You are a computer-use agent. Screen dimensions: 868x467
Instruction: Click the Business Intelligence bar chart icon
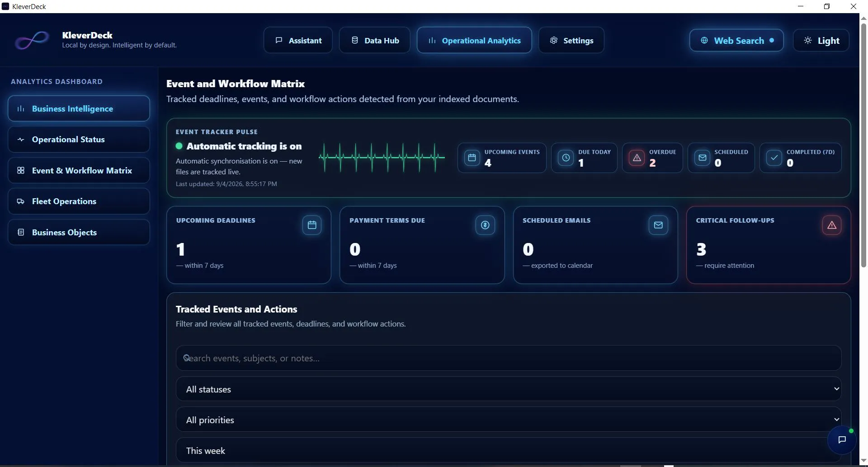[x=21, y=108]
